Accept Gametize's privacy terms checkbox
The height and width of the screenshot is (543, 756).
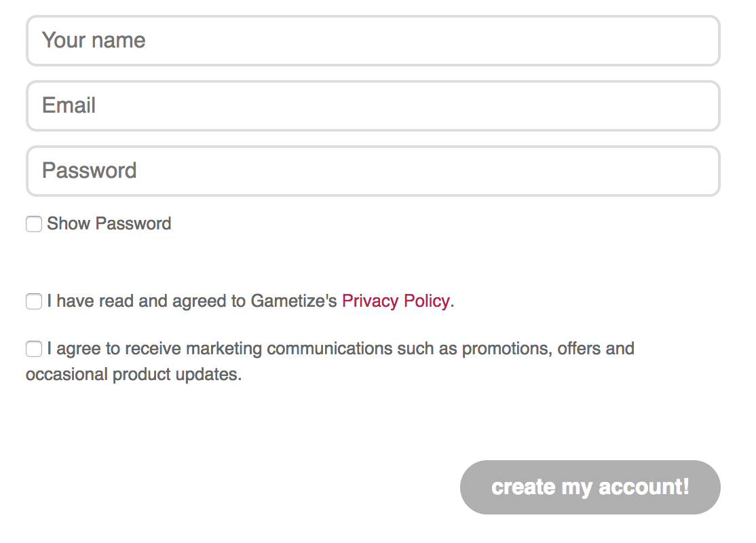click(x=34, y=301)
